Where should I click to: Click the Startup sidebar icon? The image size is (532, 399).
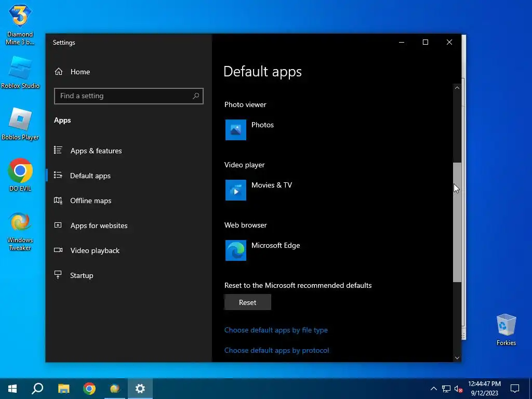58,275
